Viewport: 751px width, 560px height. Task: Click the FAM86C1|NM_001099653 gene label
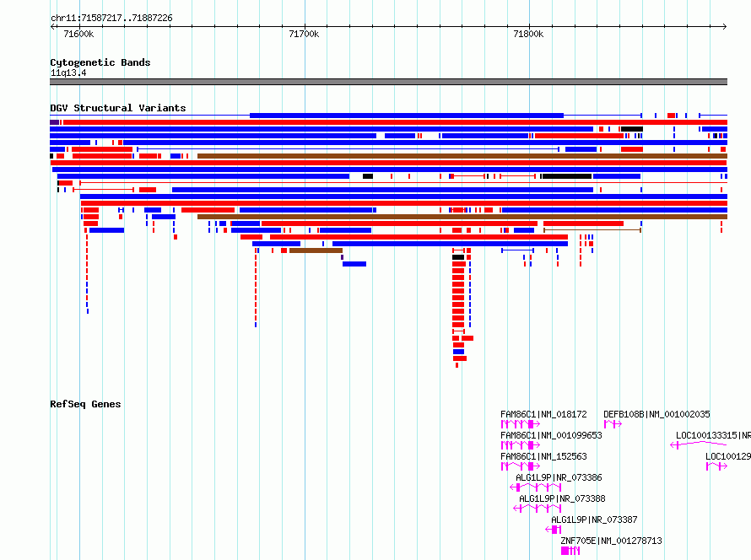point(551,435)
